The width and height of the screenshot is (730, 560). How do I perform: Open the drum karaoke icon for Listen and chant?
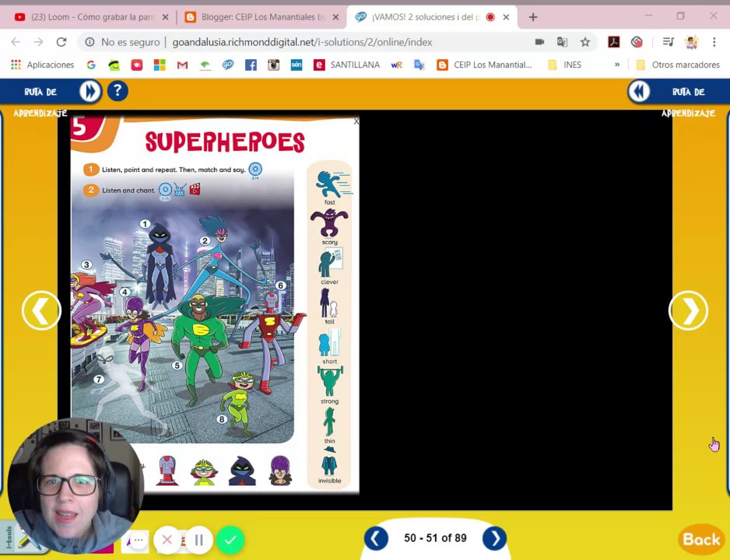pyautogui.click(x=181, y=189)
